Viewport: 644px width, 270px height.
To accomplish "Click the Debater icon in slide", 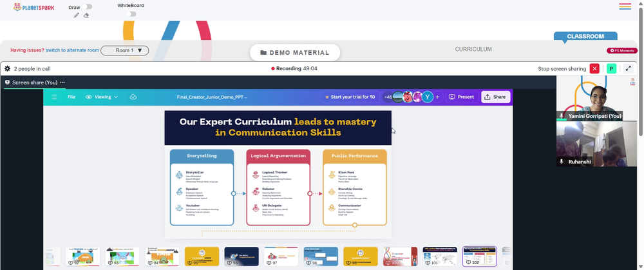I will 256,191.
